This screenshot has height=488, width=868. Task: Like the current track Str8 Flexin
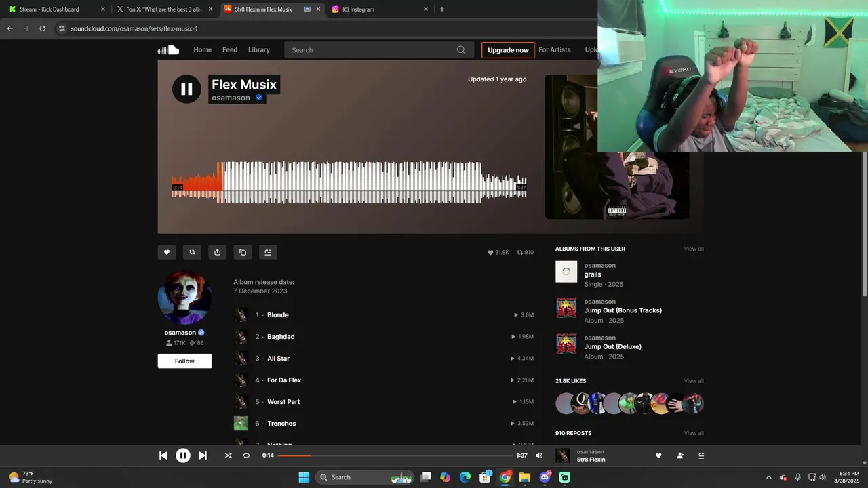658,455
